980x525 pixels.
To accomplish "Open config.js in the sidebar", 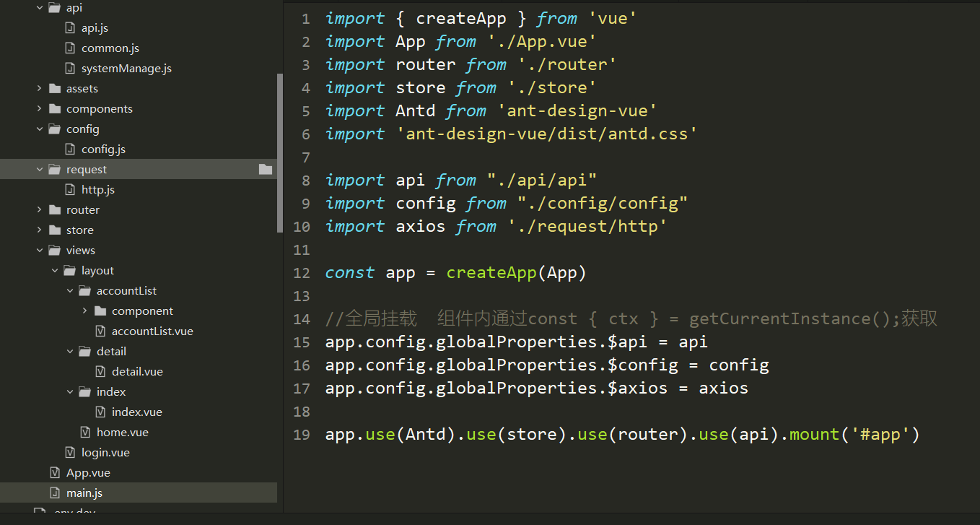I will coord(103,149).
